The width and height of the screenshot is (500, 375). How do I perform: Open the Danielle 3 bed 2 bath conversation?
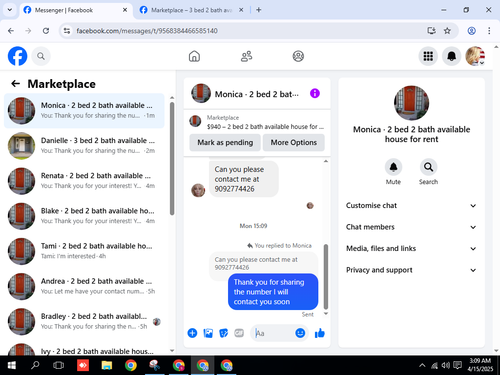pyautogui.click(x=84, y=146)
